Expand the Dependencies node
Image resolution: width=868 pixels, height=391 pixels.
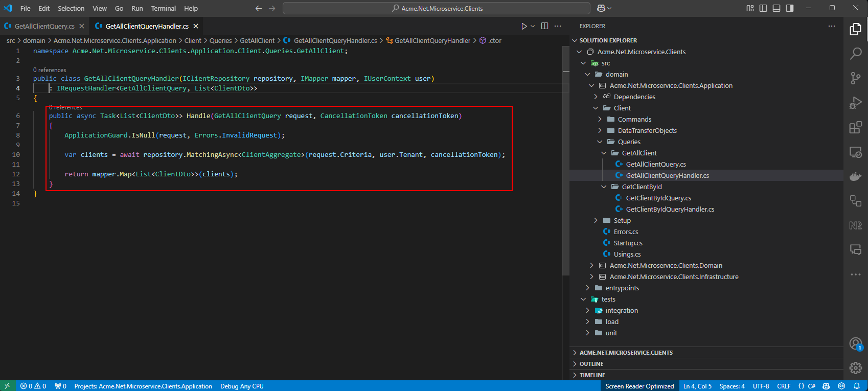click(596, 97)
